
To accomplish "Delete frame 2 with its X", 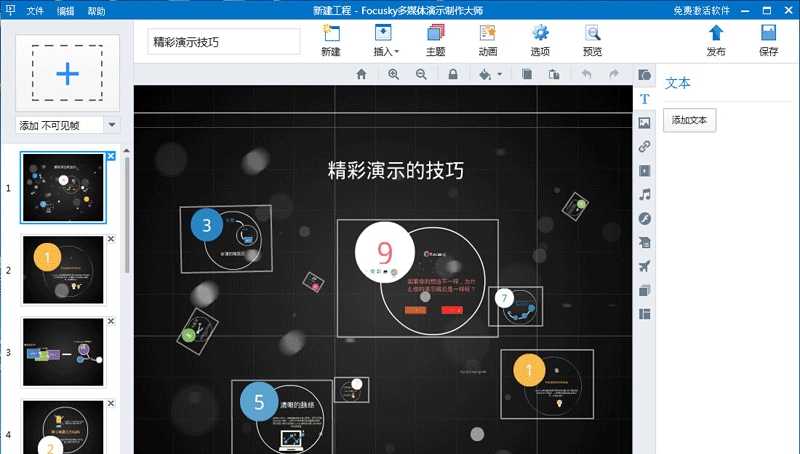I will [x=111, y=239].
